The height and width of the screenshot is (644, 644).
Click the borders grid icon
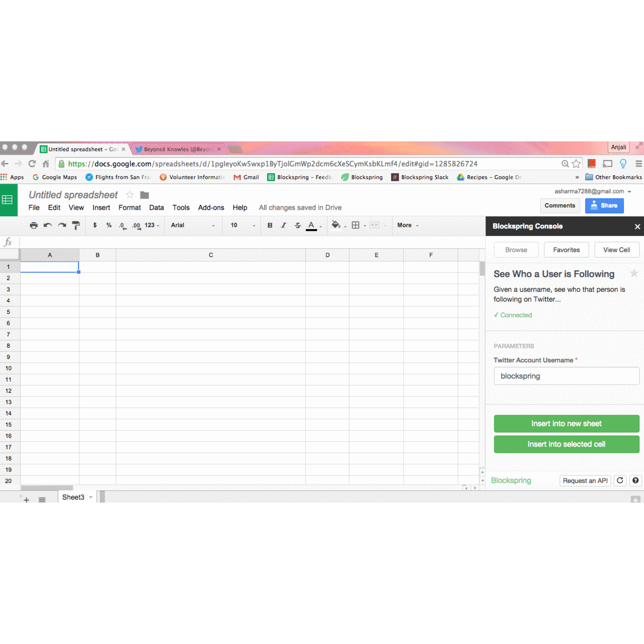click(356, 225)
